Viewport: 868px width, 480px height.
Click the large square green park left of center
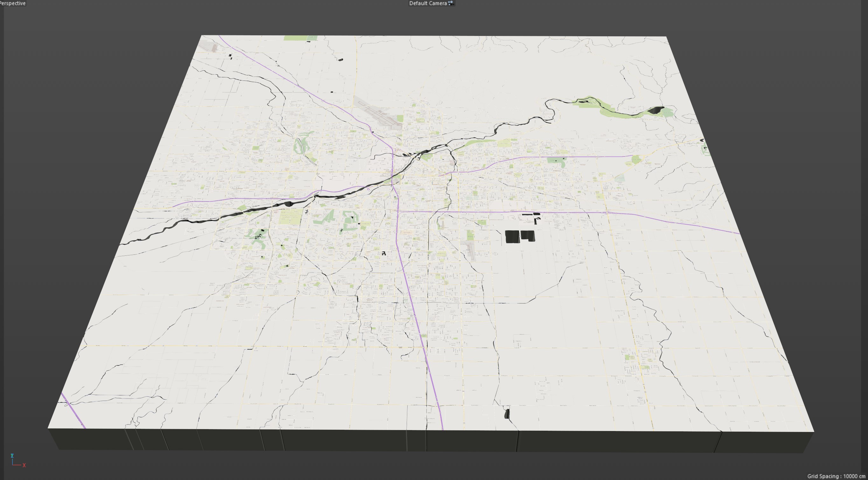pyautogui.click(x=291, y=216)
